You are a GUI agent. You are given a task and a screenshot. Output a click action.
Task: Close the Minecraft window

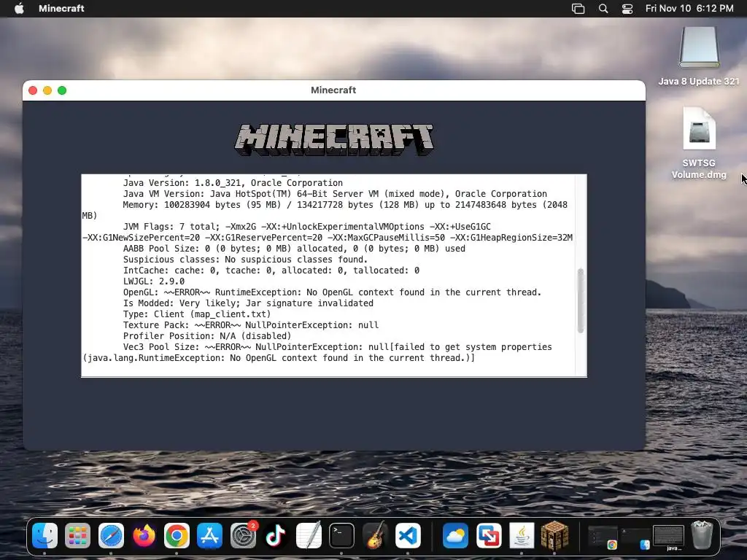click(33, 90)
